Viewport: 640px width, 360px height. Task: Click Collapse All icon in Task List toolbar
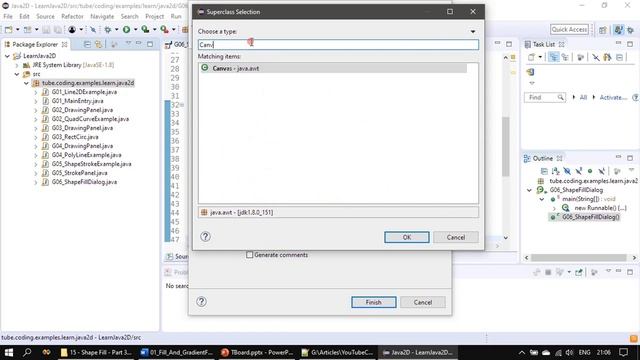point(620,57)
